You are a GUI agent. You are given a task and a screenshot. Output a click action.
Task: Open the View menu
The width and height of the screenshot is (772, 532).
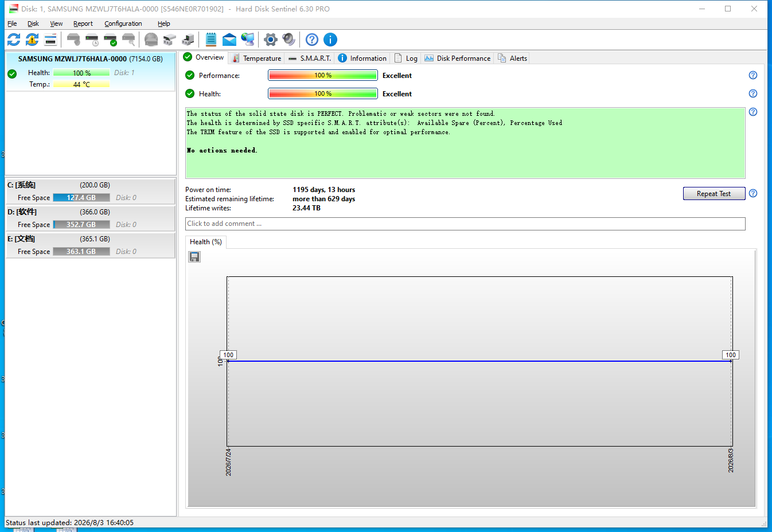[x=56, y=24]
